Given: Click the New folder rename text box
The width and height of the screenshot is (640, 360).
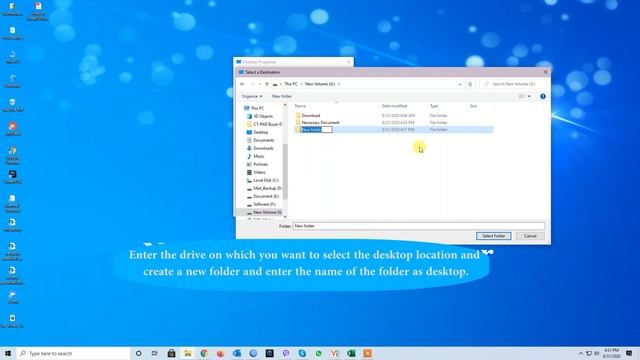Looking at the screenshot, I should [x=316, y=130].
